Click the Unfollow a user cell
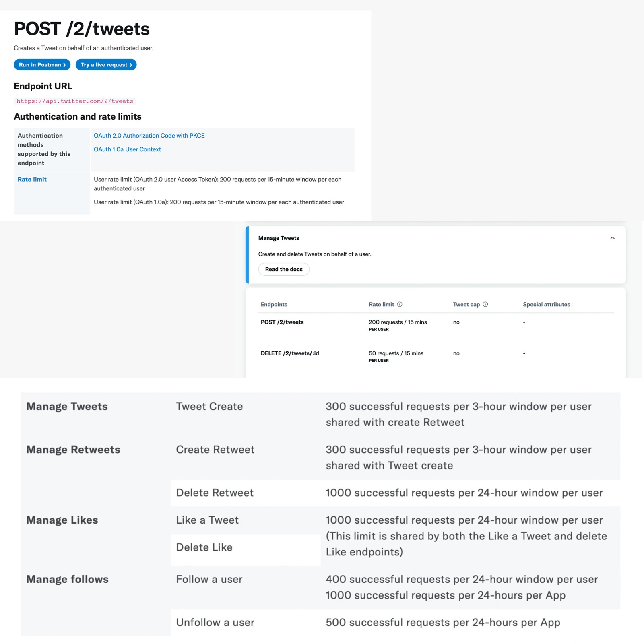Viewport: 644px width, 644px height. tap(215, 622)
